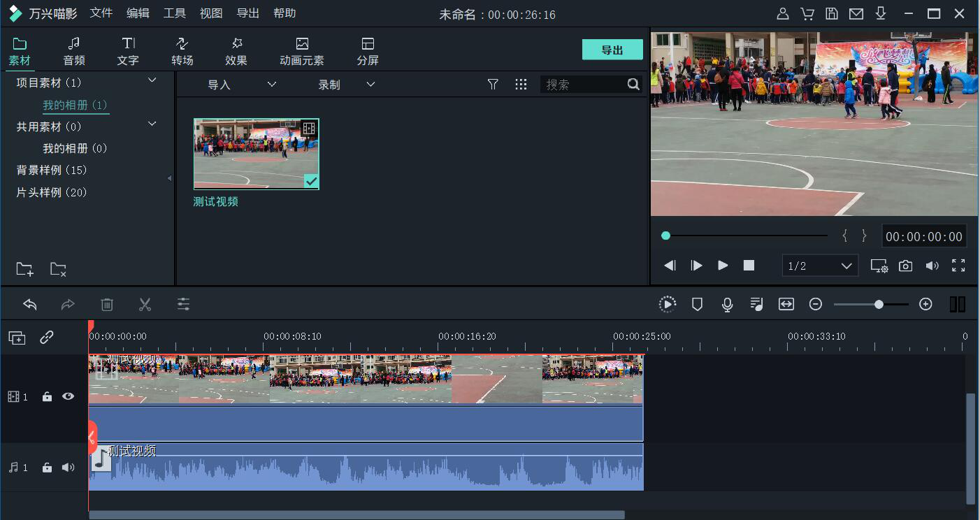Click the zoom-to-fit timeline icon
The image size is (980, 520).
[786, 304]
